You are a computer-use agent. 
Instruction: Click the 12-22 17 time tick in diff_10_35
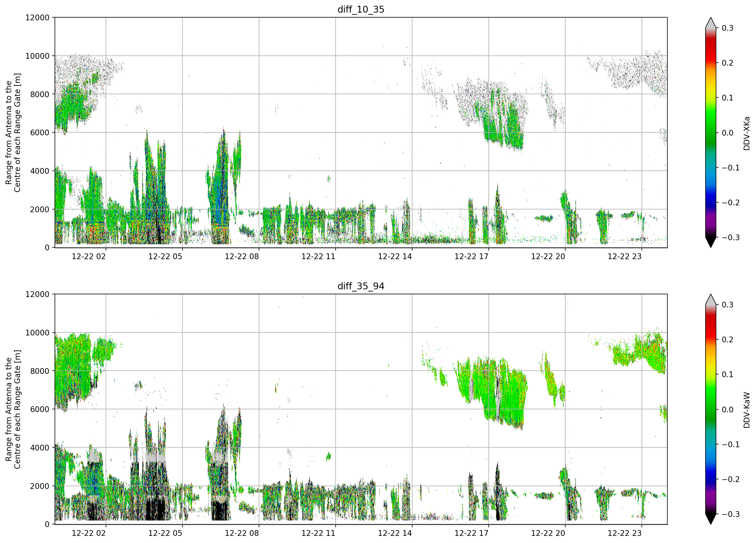[x=472, y=256]
